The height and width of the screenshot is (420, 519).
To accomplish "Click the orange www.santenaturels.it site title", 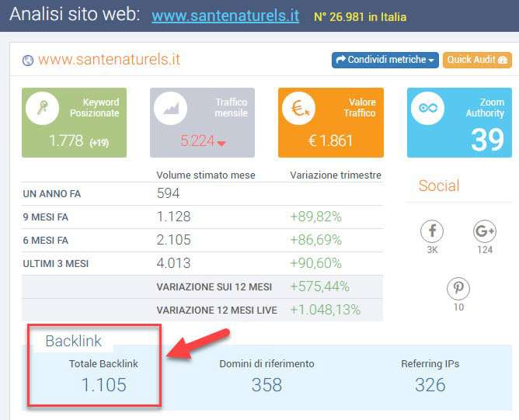I will pos(110,60).
